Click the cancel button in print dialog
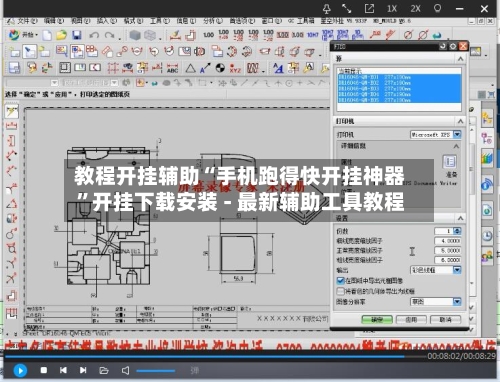This screenshot has width=500, height=382. [445, 319]
